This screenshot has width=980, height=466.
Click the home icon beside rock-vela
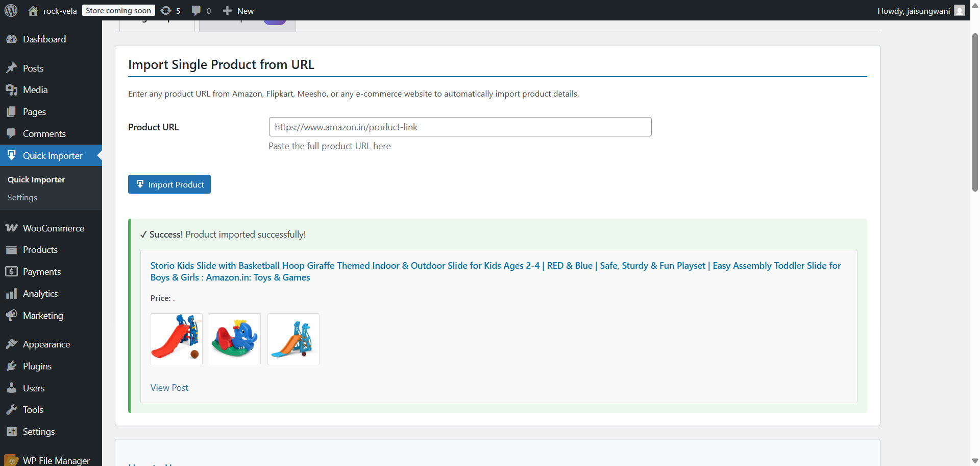coord(33,11)
